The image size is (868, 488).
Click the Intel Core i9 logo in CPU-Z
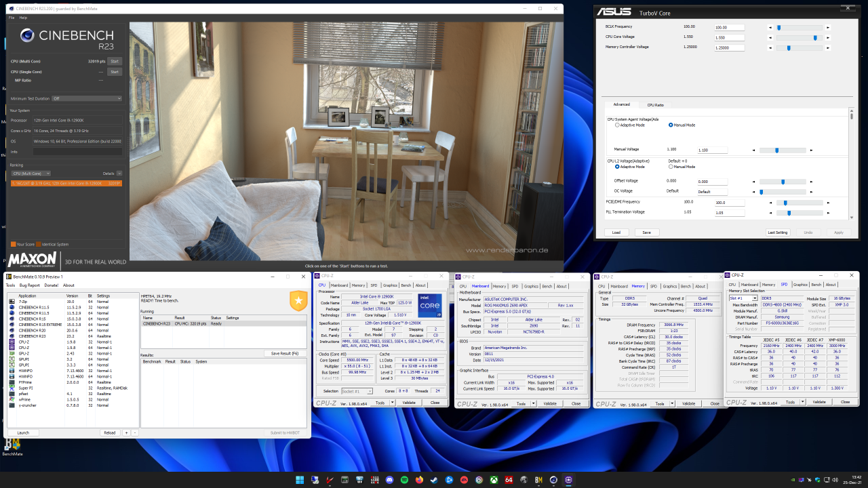pyautogui.click(x=429, y=306)
